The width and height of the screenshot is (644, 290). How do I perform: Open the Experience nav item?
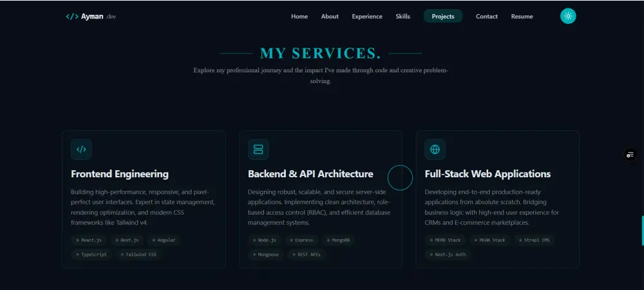point(367,16)
